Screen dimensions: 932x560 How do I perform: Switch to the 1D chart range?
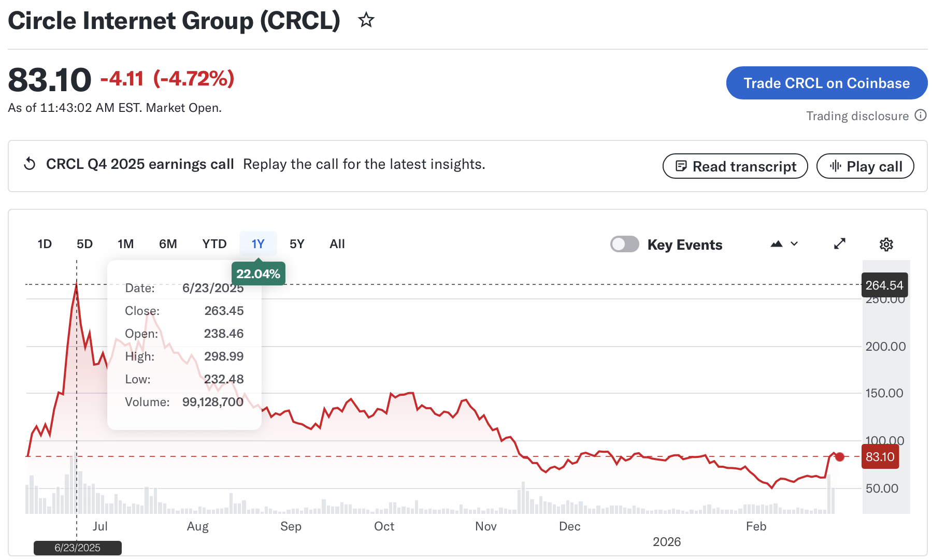[45, 244]
